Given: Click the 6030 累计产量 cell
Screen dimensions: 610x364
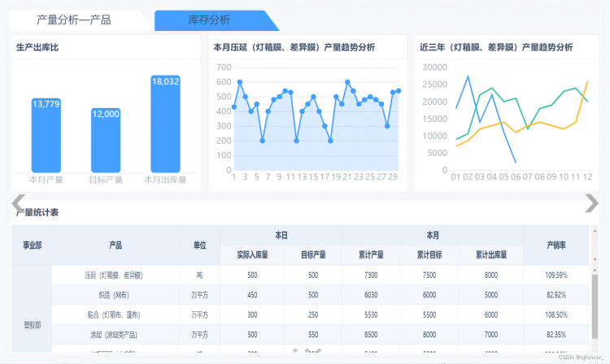Looking at the screenshot, I should 371,295.
